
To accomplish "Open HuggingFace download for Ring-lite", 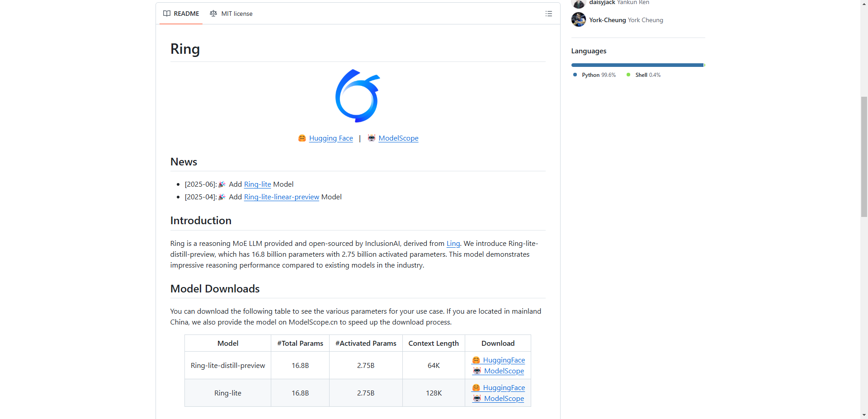I will click(x=504, y=388).
